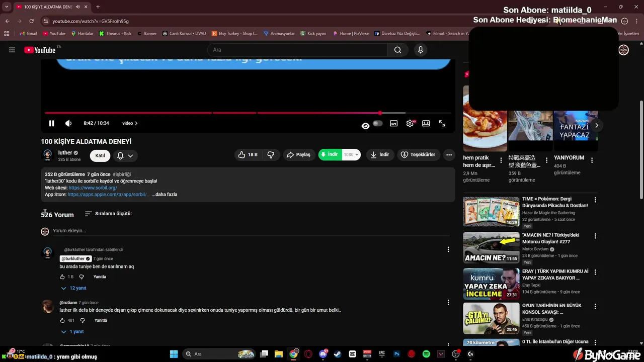Switch the player to theater mode
The width and height of the screenshot is (644, 362).
coord(426,123)
